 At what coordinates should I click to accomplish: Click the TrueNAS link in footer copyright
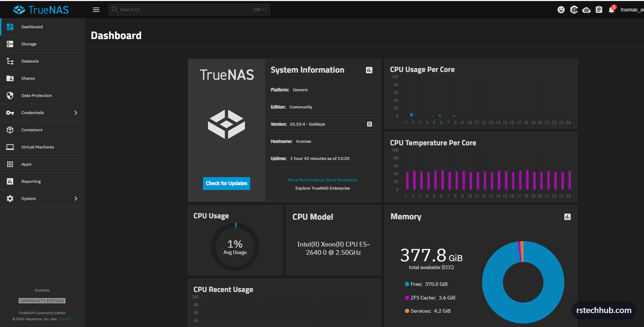coord(65,319)
